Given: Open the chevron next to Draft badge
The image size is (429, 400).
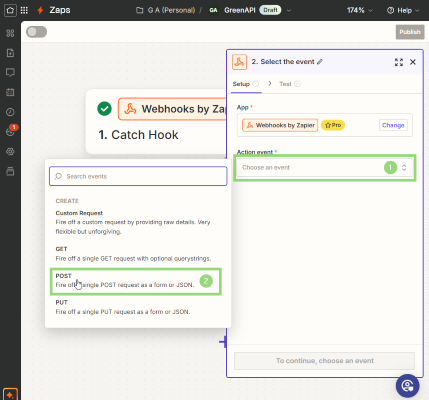Looking at the screenshot, I should (x=289, y=10).
